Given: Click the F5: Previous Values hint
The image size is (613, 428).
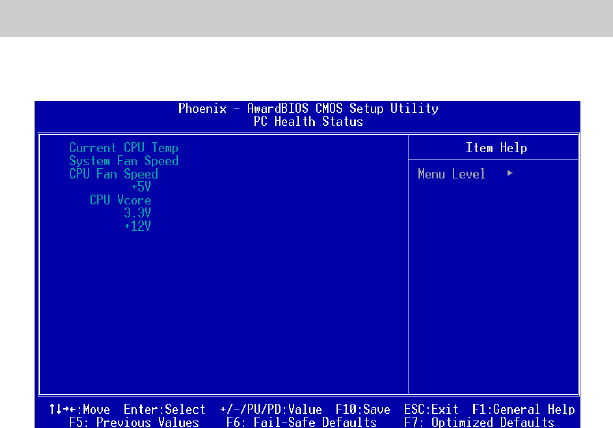Looking at the screenshot, I should pos(134,422).
